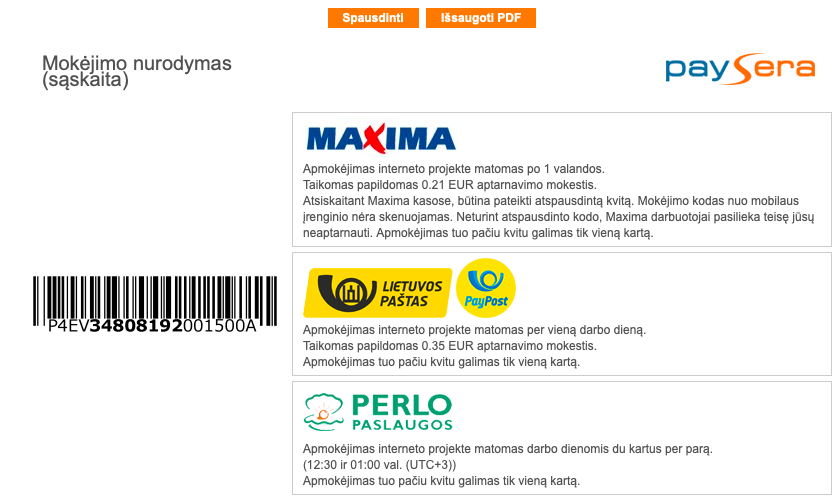This screenshot has width=840, height=500.
Task: Click the post horn emblem in Lietuvos Paštas logo
Action: coord(348,293)
